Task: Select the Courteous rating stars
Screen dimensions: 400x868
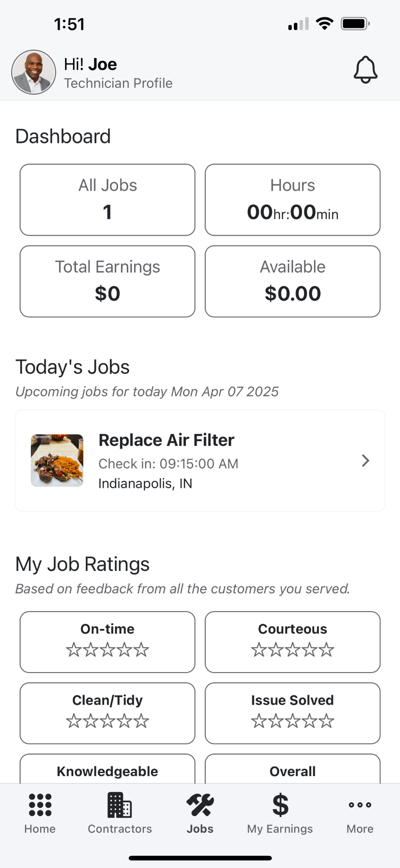Action: click(x=292, y=650)
